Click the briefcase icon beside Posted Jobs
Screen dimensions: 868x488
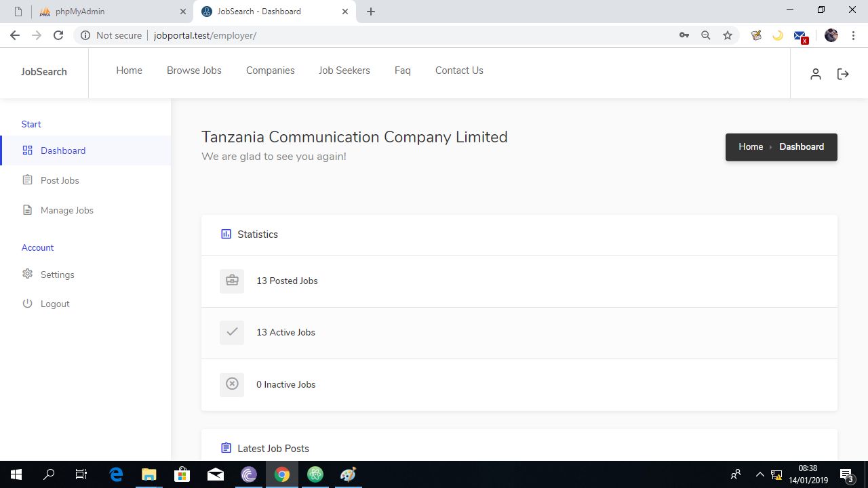[x=232, y=281]
